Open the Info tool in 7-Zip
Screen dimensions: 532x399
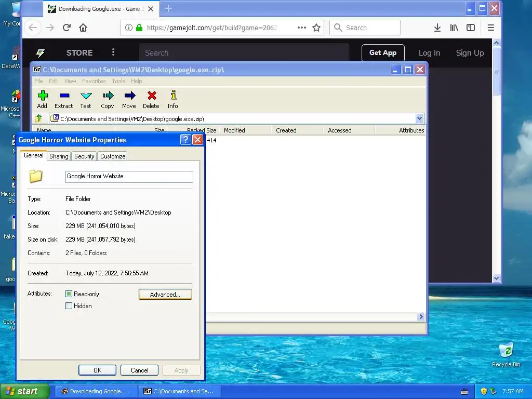point(173,99)
